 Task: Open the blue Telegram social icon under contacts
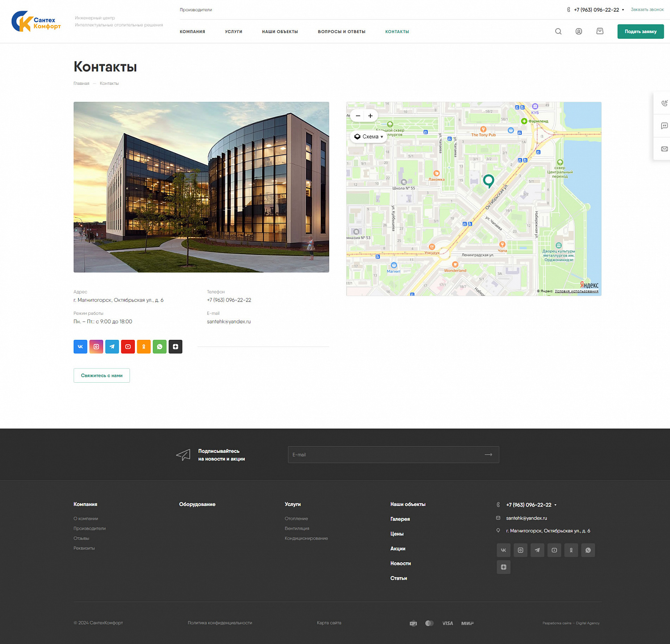click(x=112, y=347)
